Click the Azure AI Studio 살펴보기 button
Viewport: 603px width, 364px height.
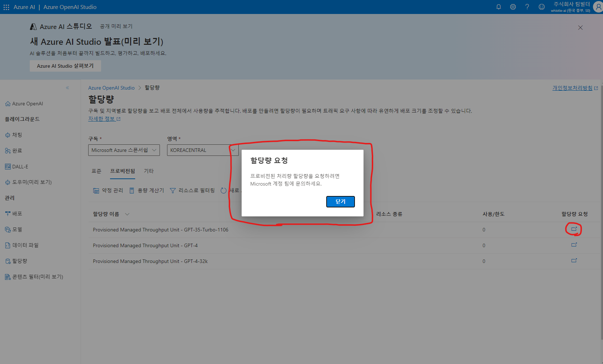[x=65, y=66]
